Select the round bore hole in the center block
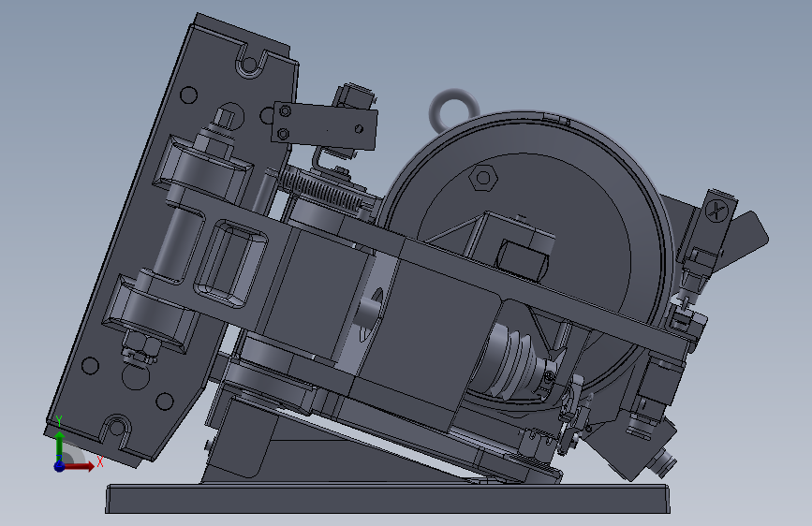The image size is (812, 526). tap(371, 314)
